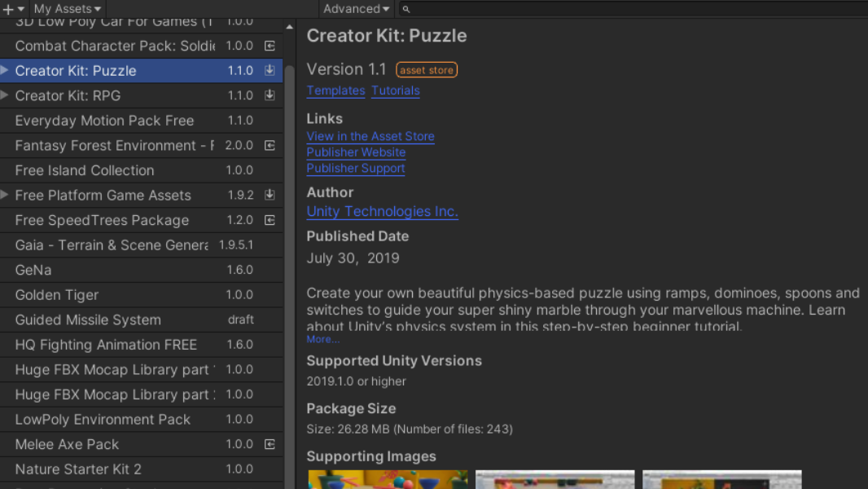868x489 pixels.
Task: Download the Creator Kit: RPG package
Action: click(x=270, y=95)
